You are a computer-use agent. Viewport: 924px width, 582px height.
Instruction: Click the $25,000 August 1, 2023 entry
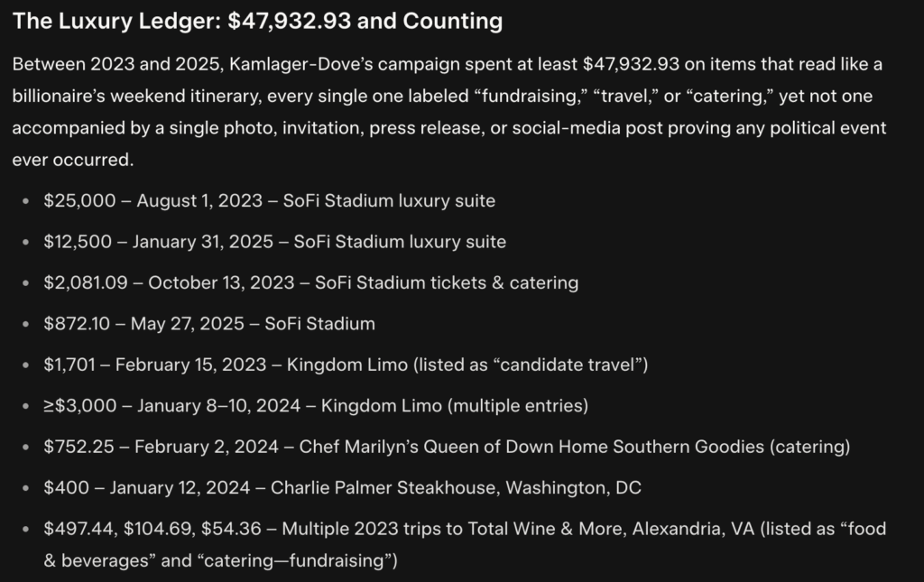point(269,200)
